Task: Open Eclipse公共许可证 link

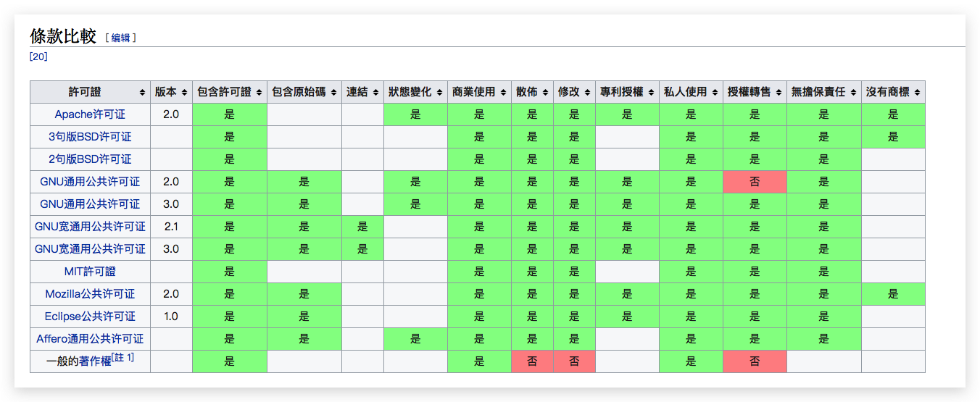Action: coord(90,317)
